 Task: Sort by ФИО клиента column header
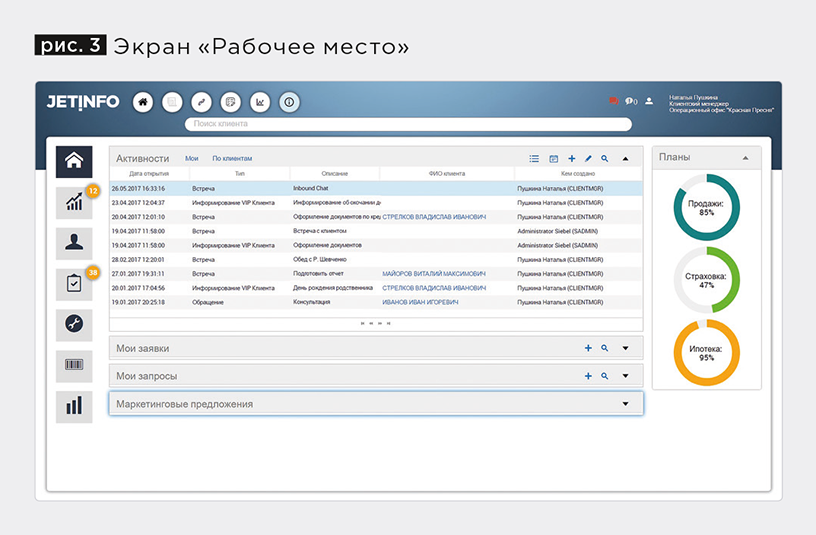(447, 174)
